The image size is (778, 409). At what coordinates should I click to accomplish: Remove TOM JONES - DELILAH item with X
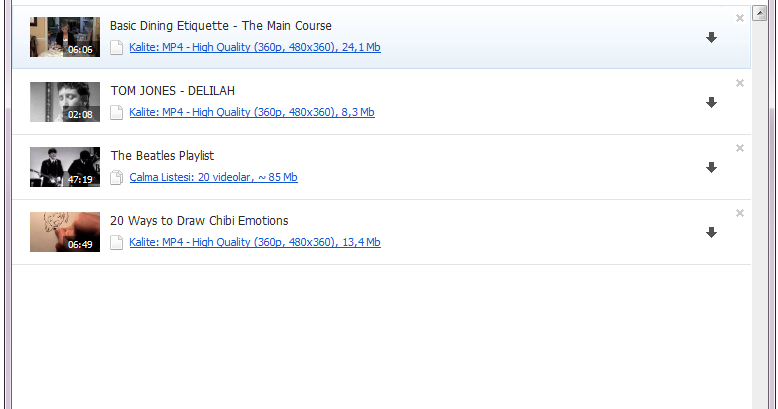(740, 83)
